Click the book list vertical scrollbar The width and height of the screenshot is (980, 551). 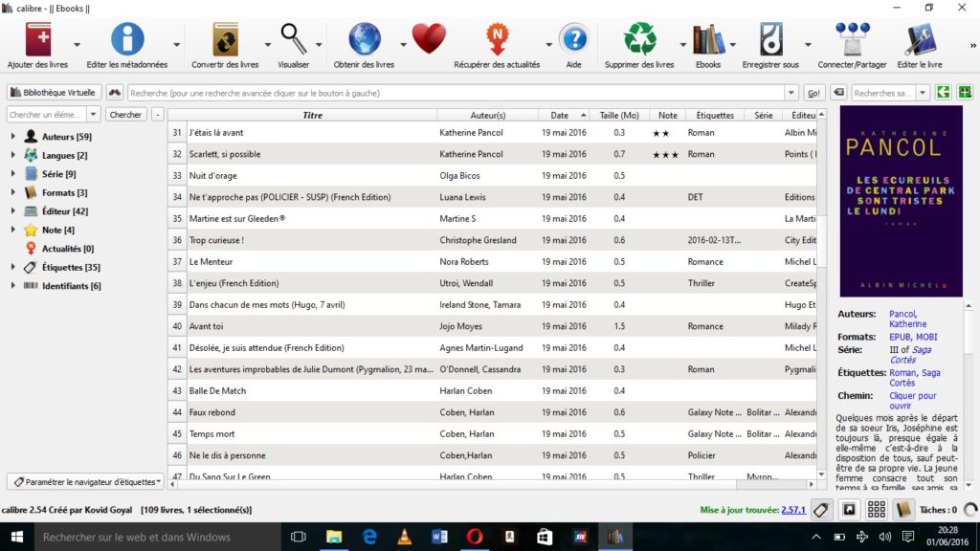[821, 287]
